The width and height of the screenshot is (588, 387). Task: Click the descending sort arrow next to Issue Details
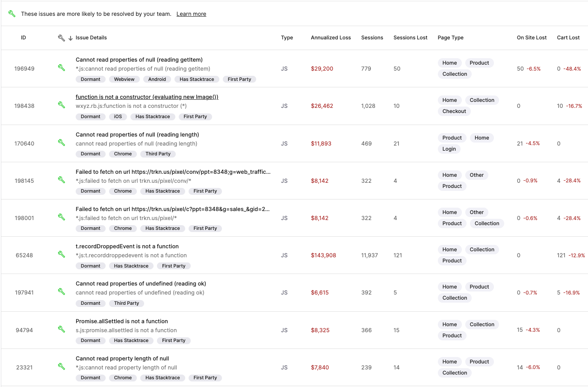pos(70,38)
